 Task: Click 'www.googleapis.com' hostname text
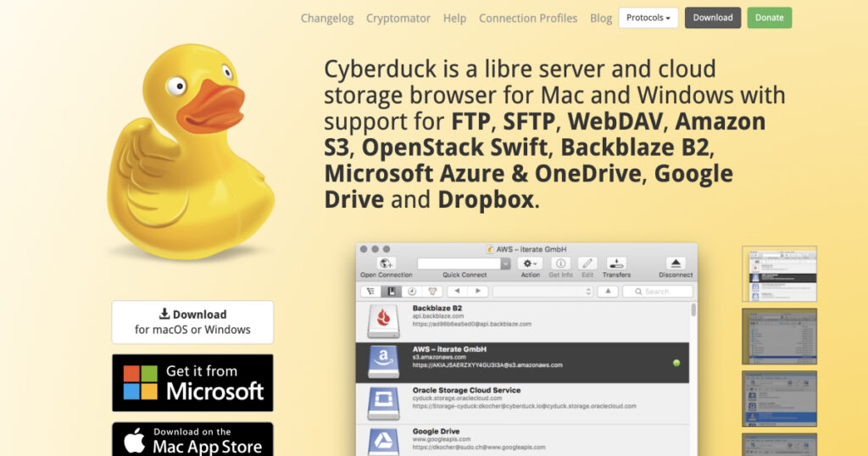click(441, 439)
